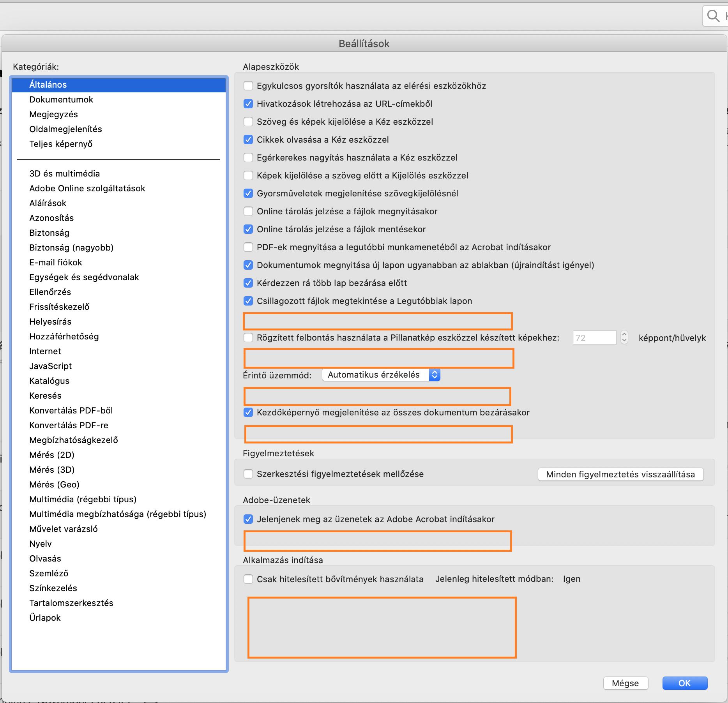728x703 pixels.
Task: Disable Hivatkozások létrehozása az URL-címekből
Action: pyautogui.click(x=248, y=104)
